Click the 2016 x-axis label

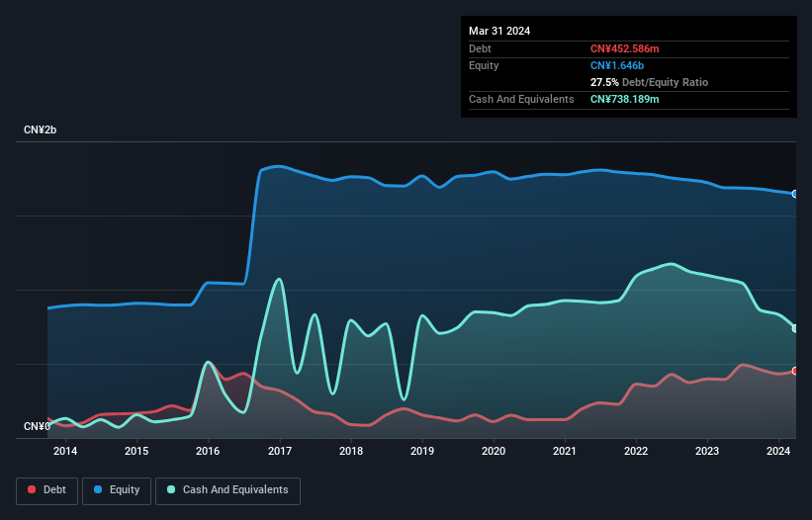[x=208, y=451]
